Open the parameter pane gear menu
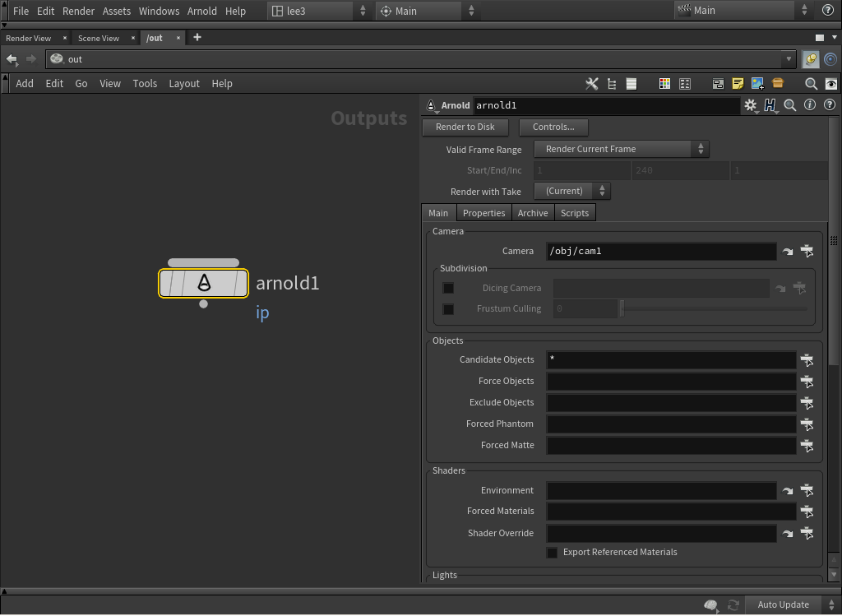Viewport: 842px width, 616px height. click(x=750, y=105)
